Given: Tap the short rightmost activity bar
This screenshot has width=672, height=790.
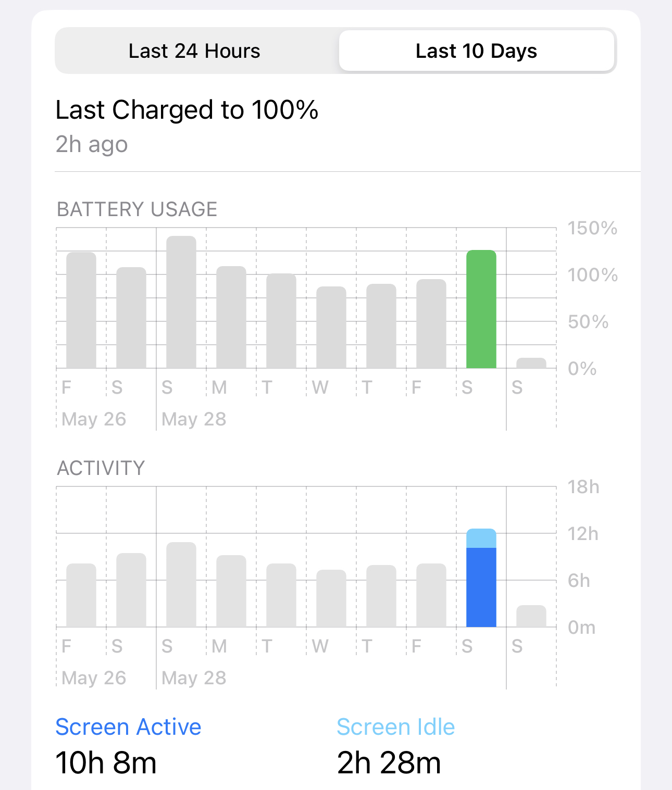Looking at the screenshot, I should pyautogui.click(x=531, y=616).
